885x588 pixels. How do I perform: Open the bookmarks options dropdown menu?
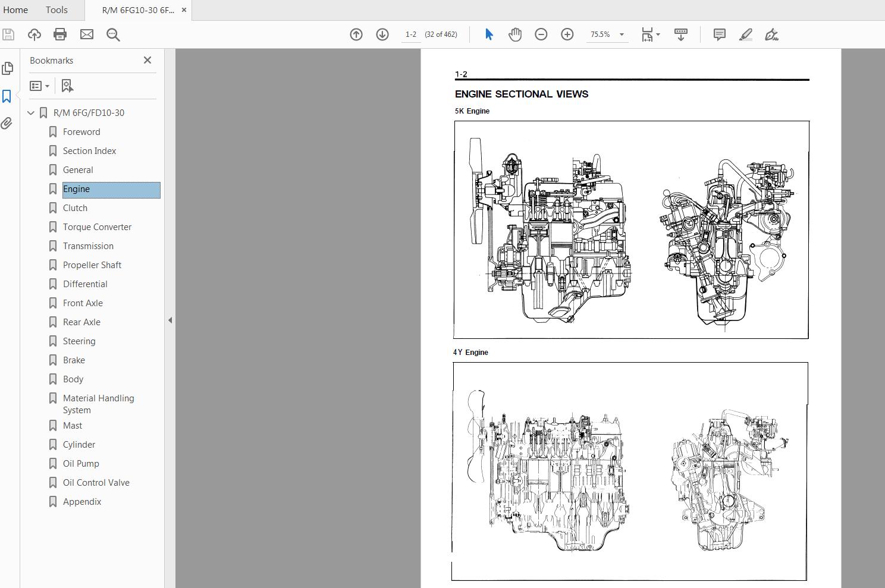click(x=40, y=86)
